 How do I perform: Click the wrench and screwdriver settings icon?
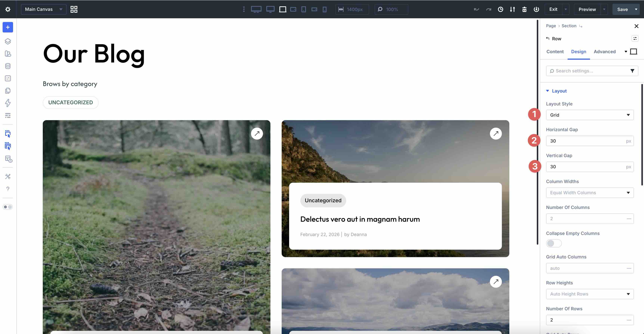pos(7,176)
